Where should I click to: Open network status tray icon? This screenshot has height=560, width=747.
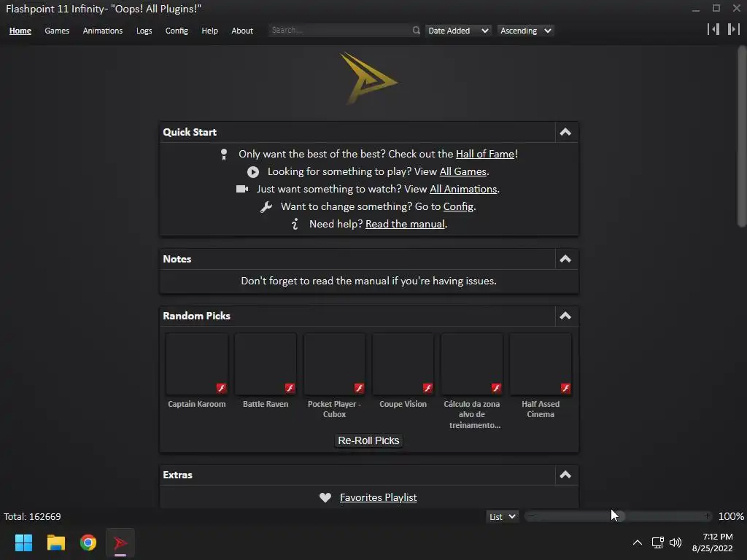pos(657,542)
